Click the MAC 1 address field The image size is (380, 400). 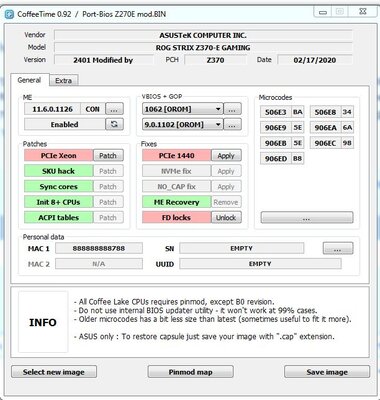(x=99, y=248)
